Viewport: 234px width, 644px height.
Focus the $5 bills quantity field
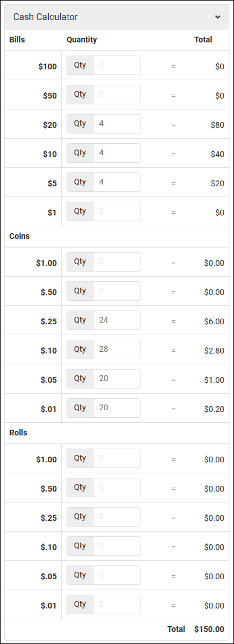click(117, 182)
